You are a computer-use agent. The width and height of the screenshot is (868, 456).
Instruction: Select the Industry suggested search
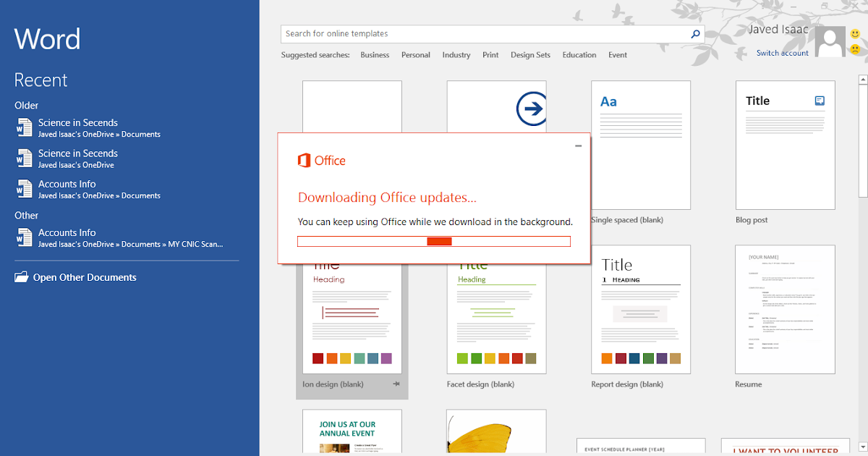click(456, 55)
